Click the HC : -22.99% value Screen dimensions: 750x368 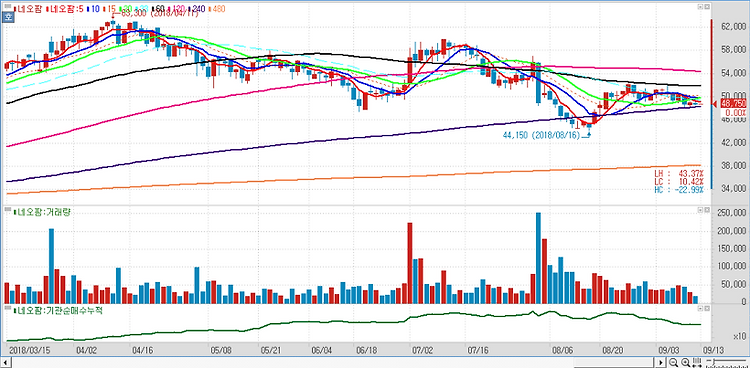679,190
